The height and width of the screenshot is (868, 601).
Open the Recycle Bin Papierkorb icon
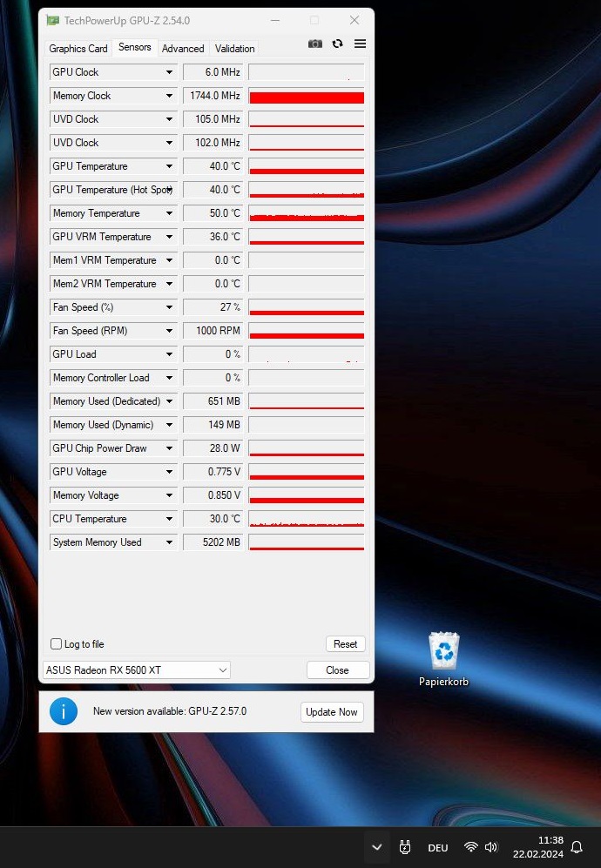coord(443,659)
